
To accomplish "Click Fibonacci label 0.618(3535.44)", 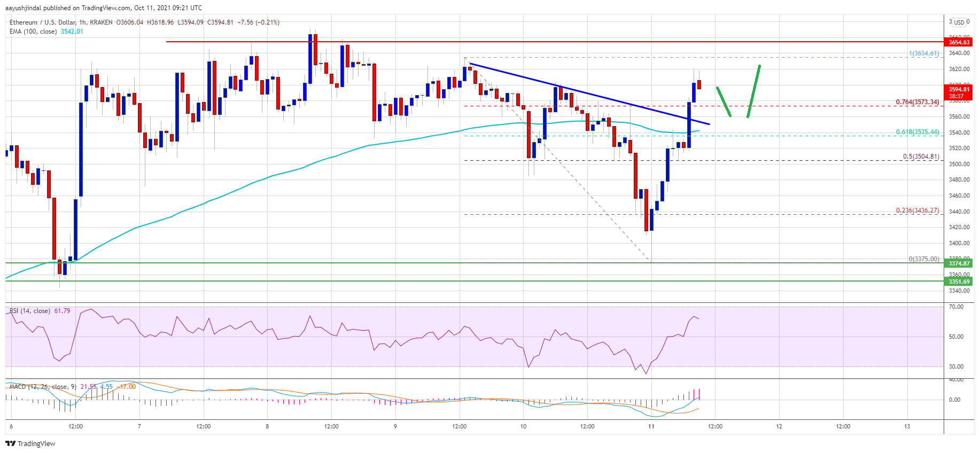I will click(x=917, y=132).
